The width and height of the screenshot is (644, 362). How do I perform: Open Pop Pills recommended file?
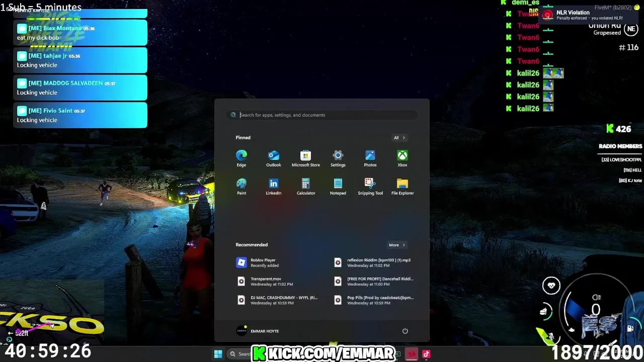pos(374,300)
